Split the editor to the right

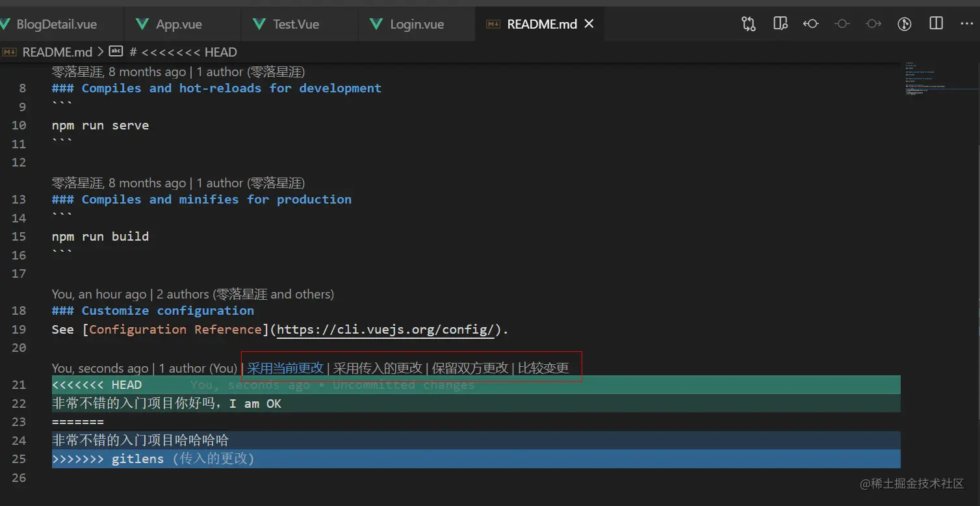click(936, 24)
